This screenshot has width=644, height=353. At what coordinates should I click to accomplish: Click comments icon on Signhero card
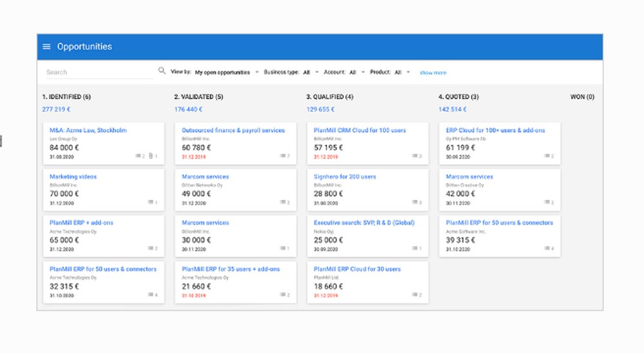click(x=415, y=202)
